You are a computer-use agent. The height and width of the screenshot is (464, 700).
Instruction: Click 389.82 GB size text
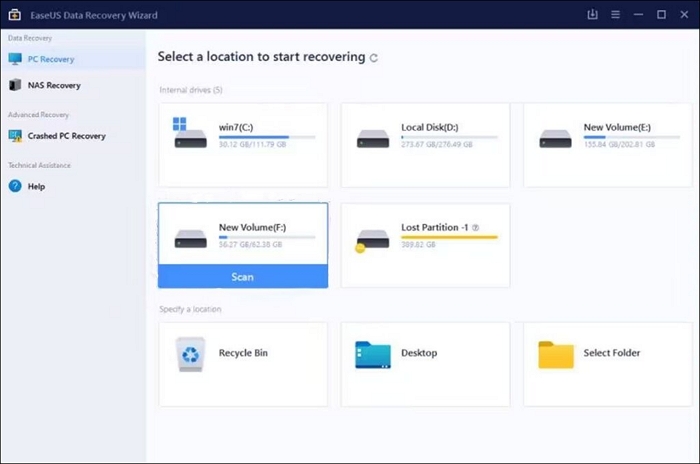(418, 244)
